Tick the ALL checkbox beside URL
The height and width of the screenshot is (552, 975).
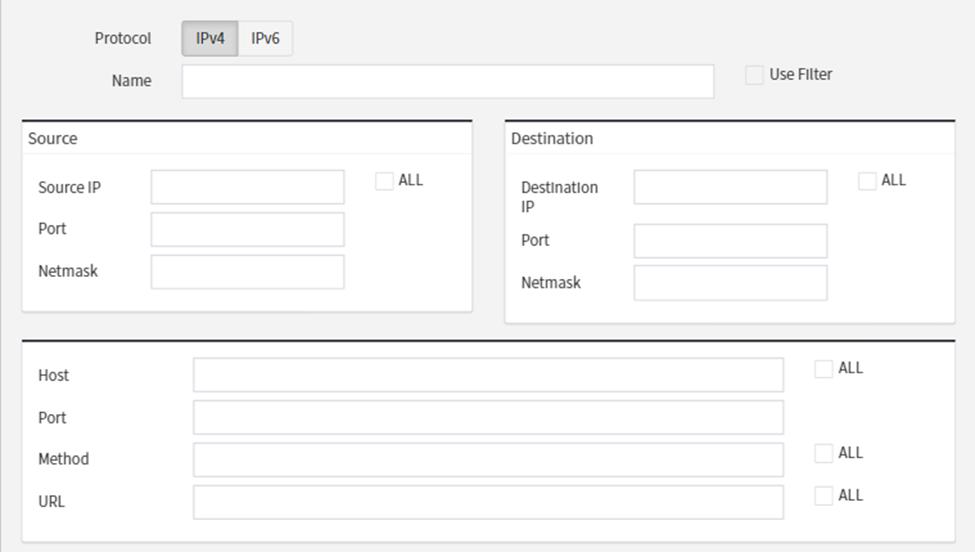[x=823, y=496]
